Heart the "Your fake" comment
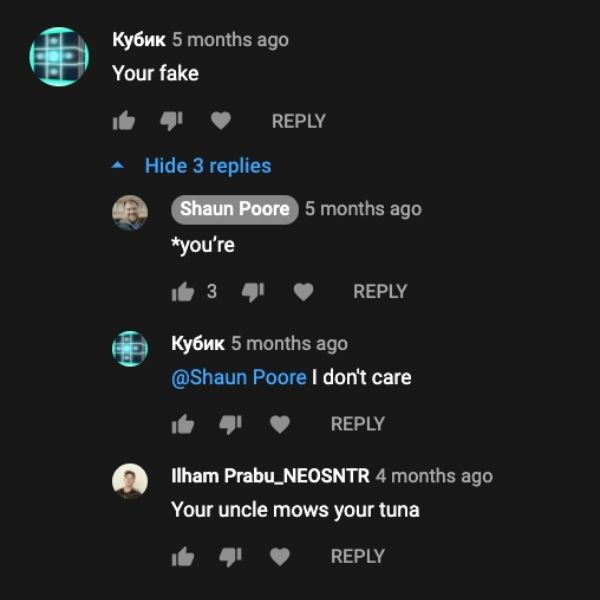The height and width of the screenshot is (600, 600). pos(221,121)
